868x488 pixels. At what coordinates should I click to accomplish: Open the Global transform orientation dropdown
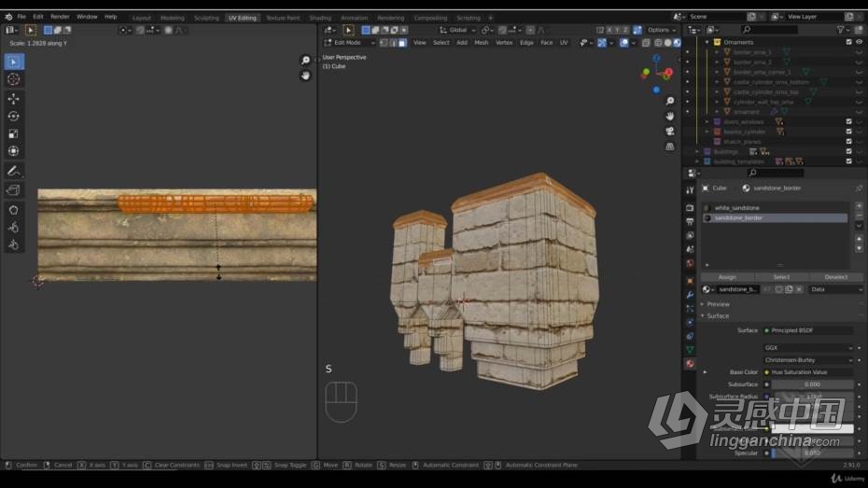[458, 30]
